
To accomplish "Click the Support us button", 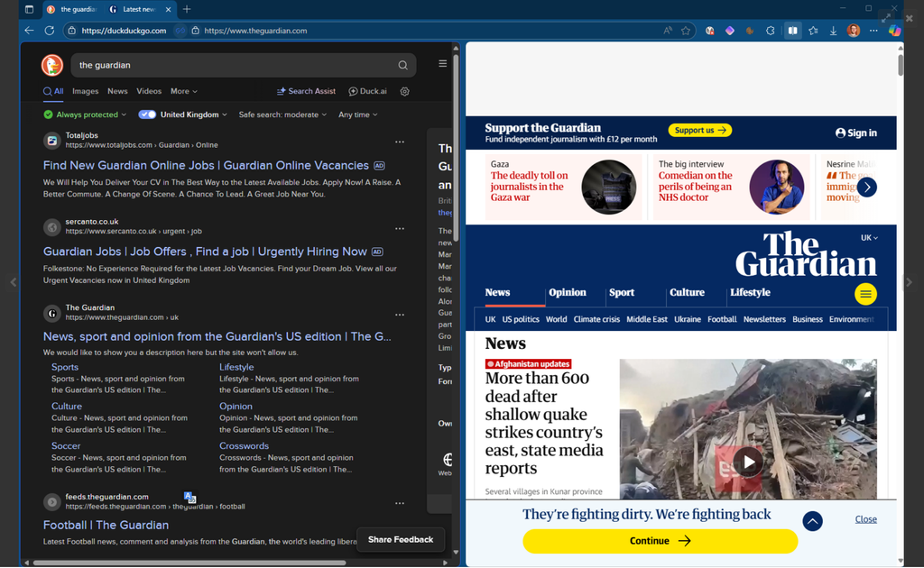I will [699, 130].
